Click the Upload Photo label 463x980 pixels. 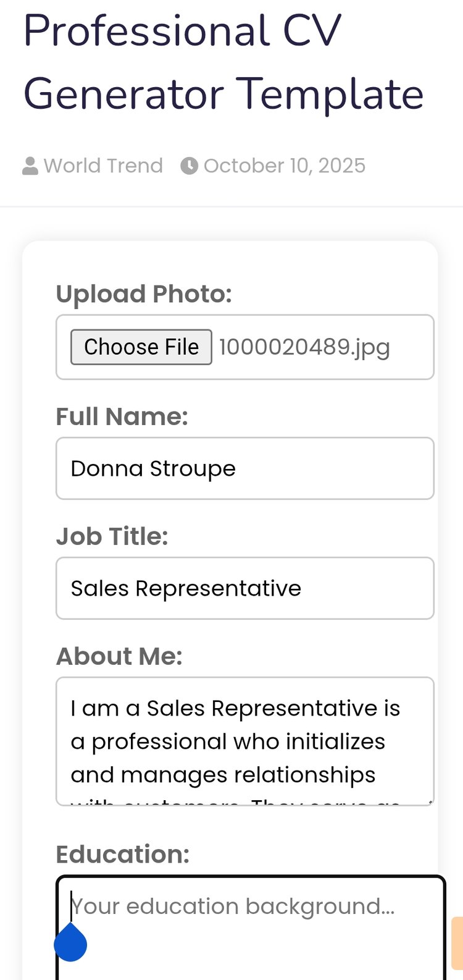click(144, 294)
